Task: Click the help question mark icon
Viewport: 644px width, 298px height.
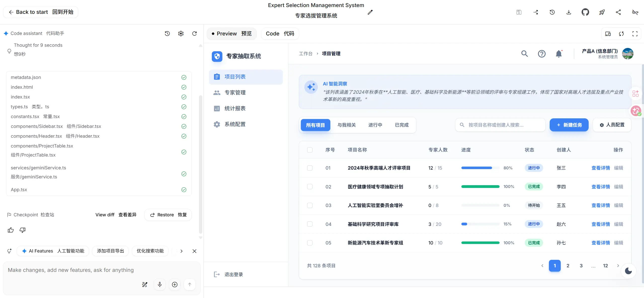Action: click(x=542, y=54)
